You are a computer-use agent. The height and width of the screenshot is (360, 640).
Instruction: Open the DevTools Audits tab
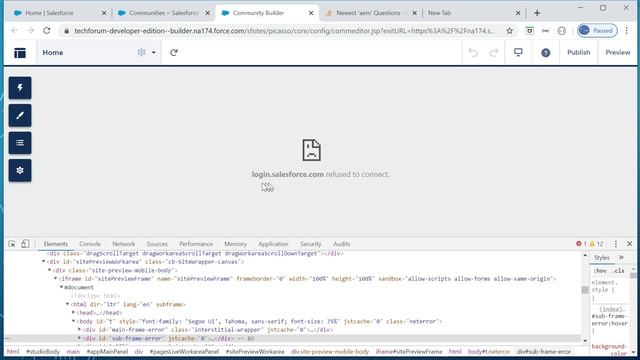point(342,244)
